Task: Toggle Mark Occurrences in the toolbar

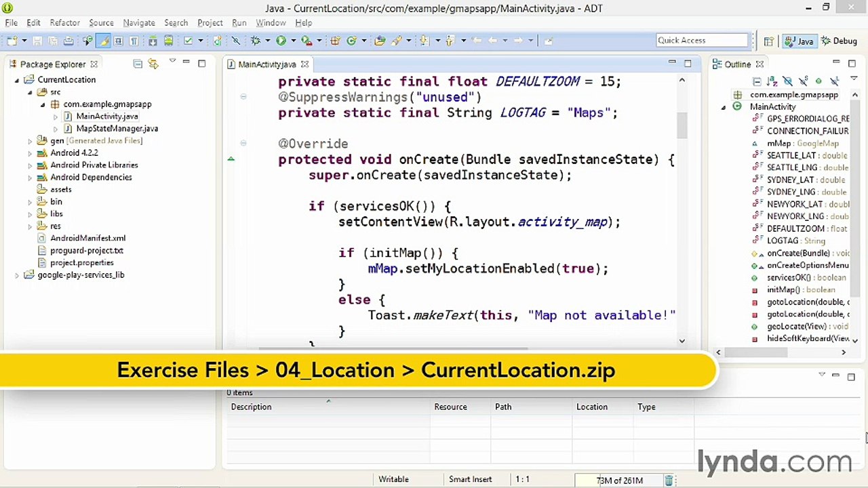Action: [x=103, y=41]
